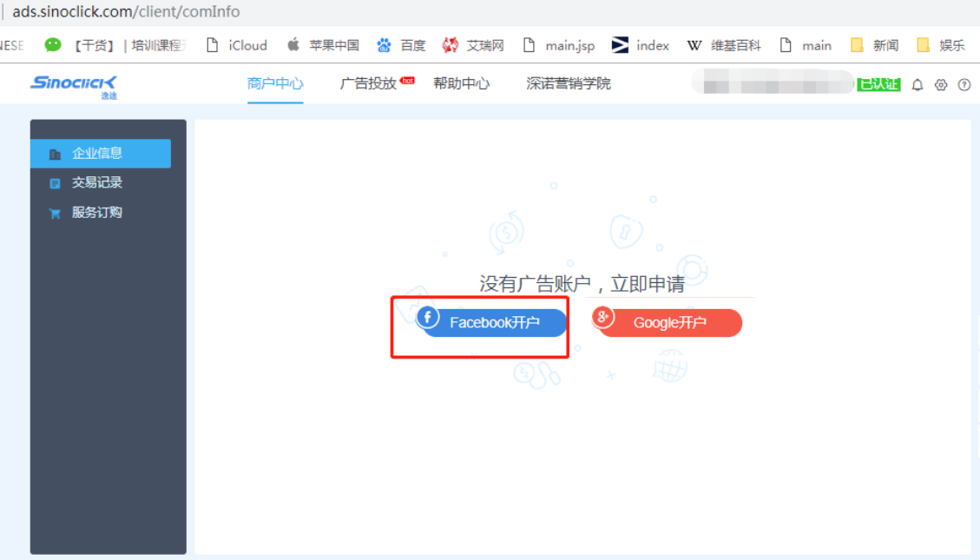Viewport: 980px width, 560px height.
Task: Click the Facebook circle icon
Action: tap(427, 318)
